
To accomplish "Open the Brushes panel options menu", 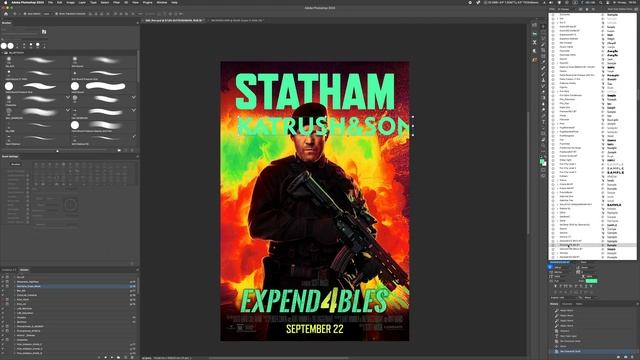I will click(137, 23).
